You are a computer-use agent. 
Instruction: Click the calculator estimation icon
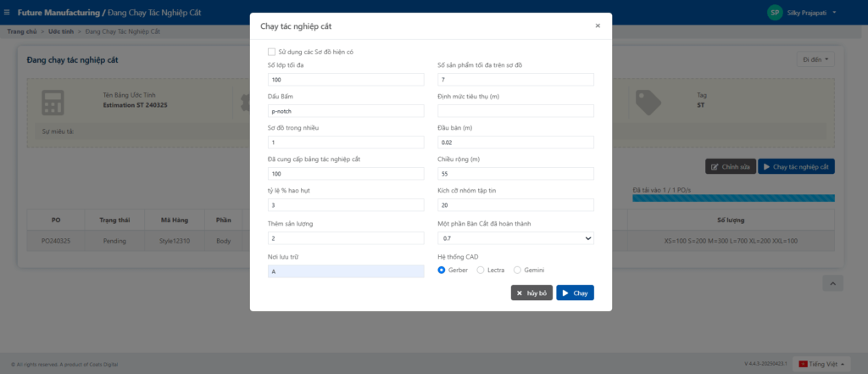(x=53, y=103)
